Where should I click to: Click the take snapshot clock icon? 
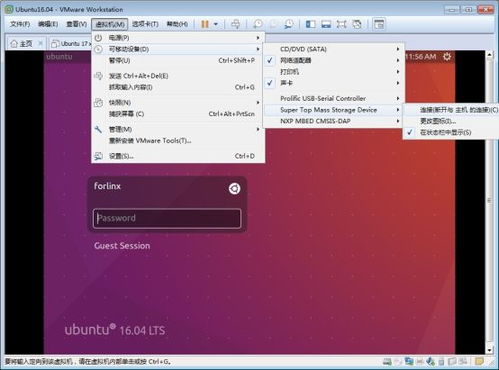click(x=257, y=24)
